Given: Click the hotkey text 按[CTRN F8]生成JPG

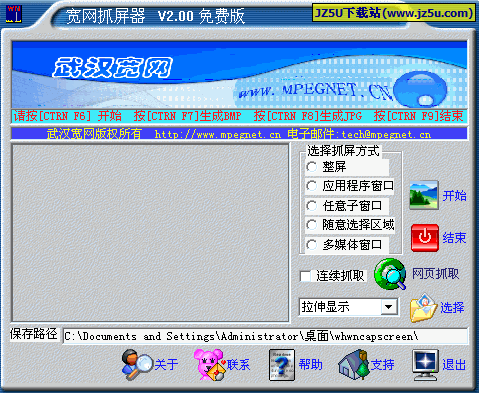Looking at the screenshot, I should click(308, 116).
